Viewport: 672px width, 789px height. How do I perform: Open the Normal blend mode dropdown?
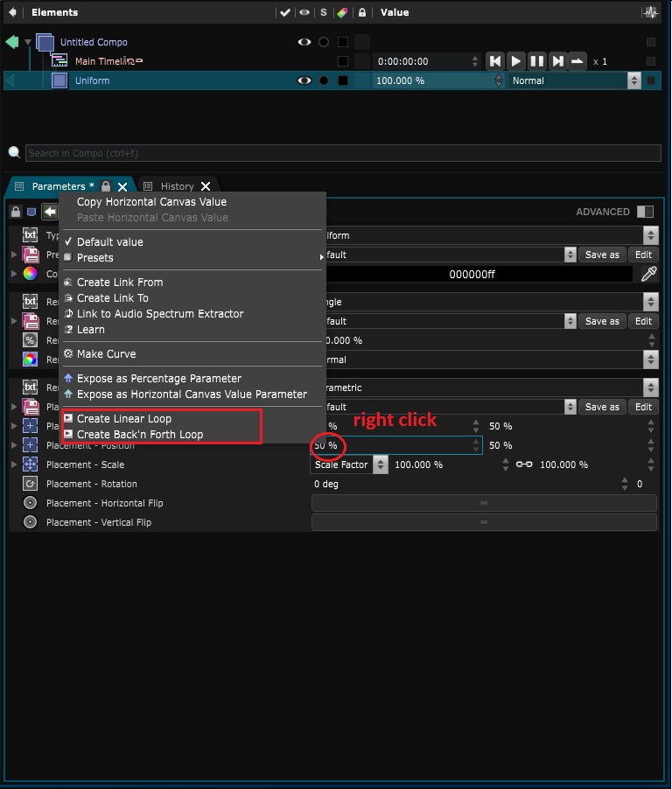click(576, 80)
